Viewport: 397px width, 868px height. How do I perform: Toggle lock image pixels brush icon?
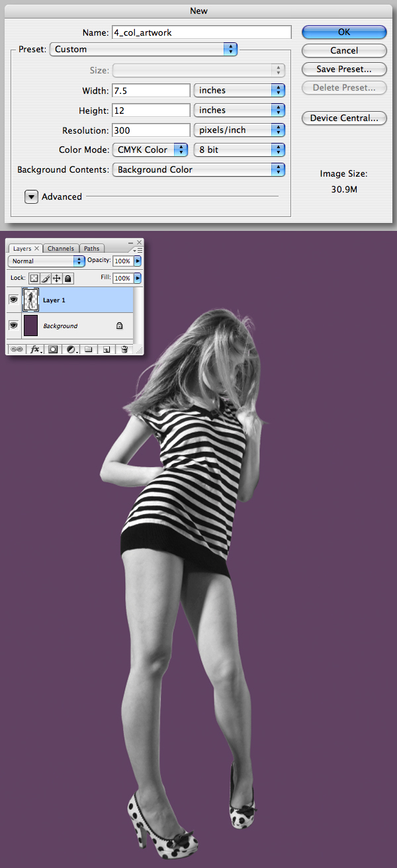point(46,279)
